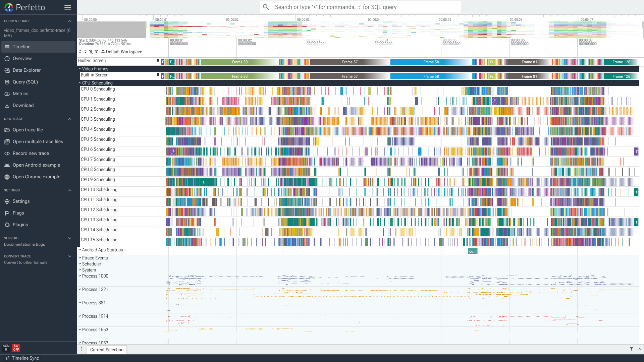
Task: Collapse the Current Trace sidebar section
Action: (70, 21)
